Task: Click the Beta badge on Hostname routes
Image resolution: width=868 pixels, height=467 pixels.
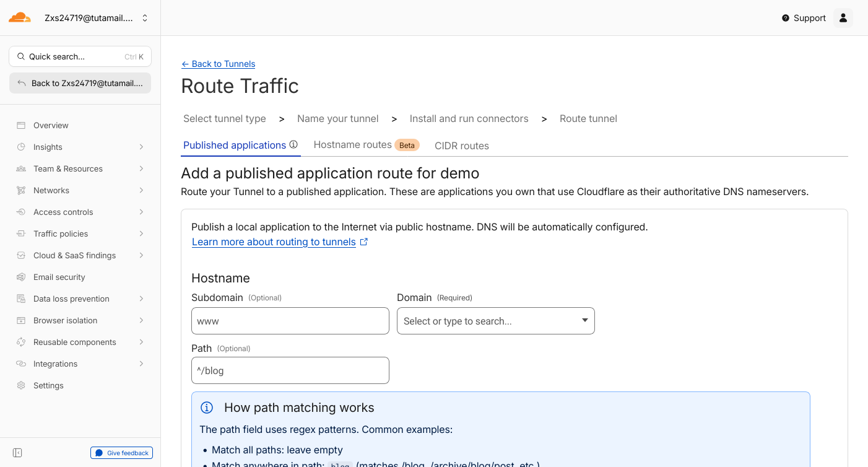Action: point(407,145)
